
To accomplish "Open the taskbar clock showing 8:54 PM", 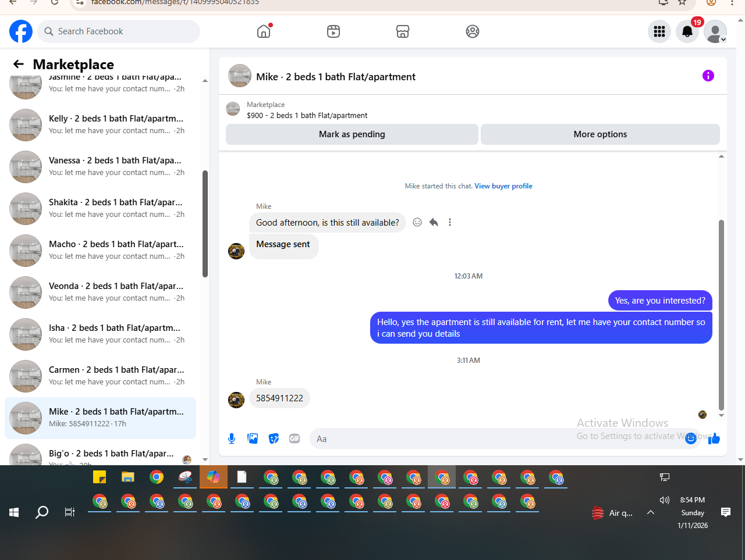I will coord(693,512).
